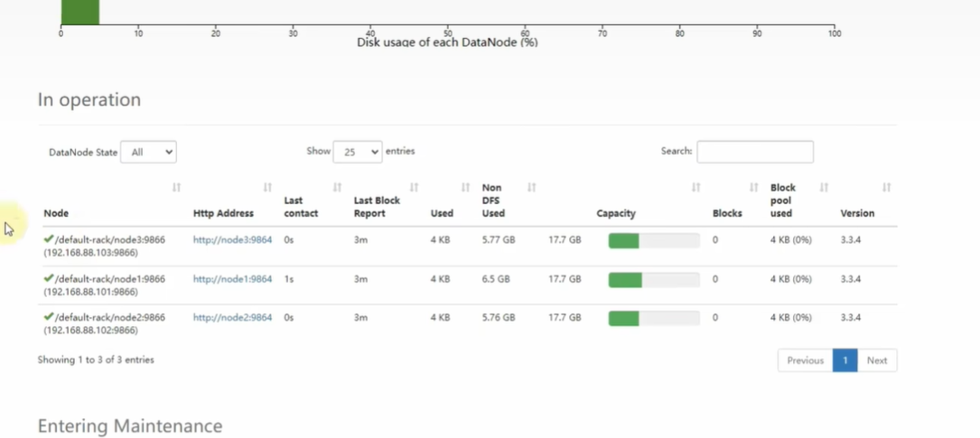Click the Last contact column header
Screen dimensions: 980x438
pos(302,207)
